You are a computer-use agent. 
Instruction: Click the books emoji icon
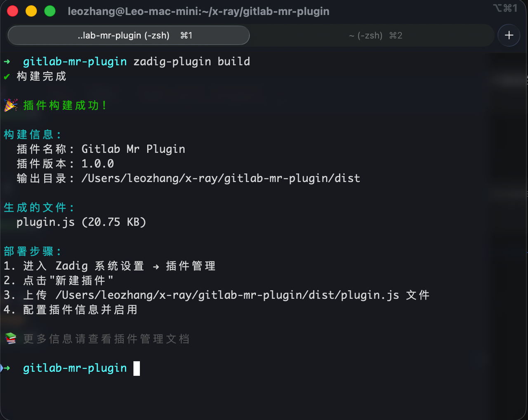point(10,339)
